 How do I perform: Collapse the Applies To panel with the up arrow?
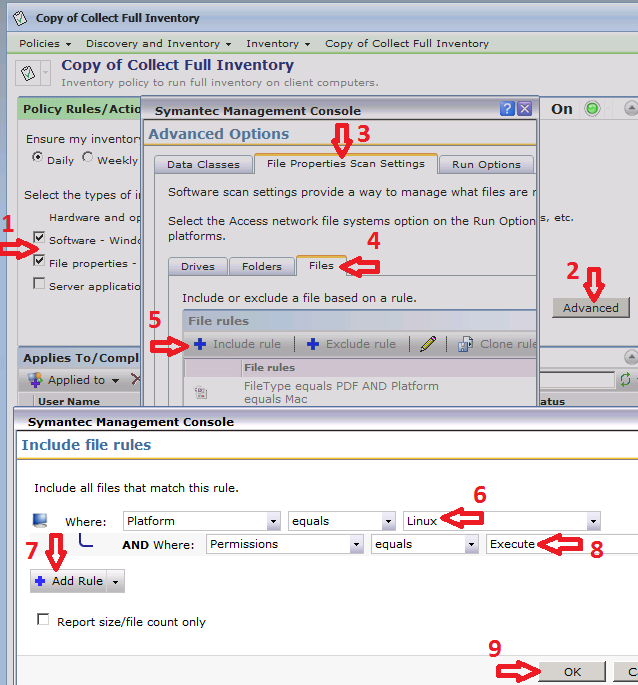(631, 357)
